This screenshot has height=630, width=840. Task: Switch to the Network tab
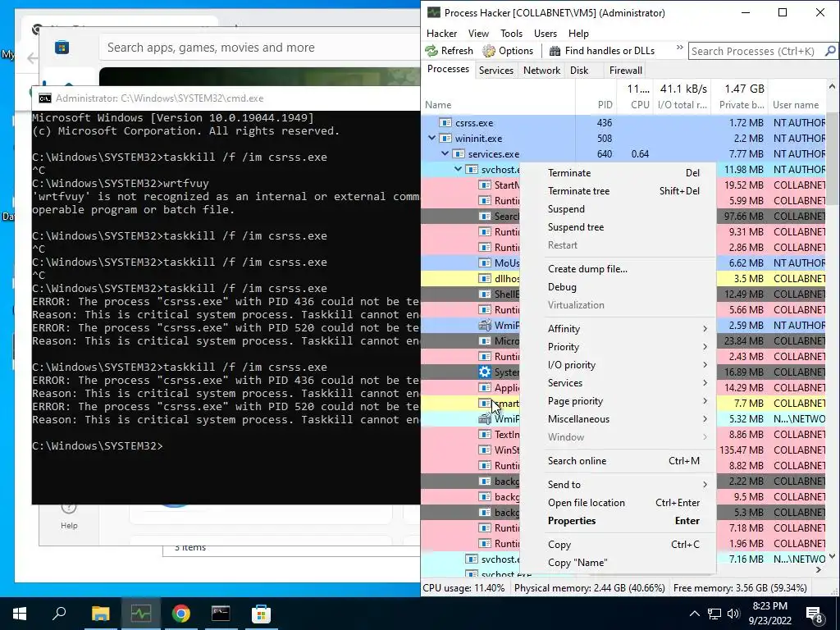[541, 71]
